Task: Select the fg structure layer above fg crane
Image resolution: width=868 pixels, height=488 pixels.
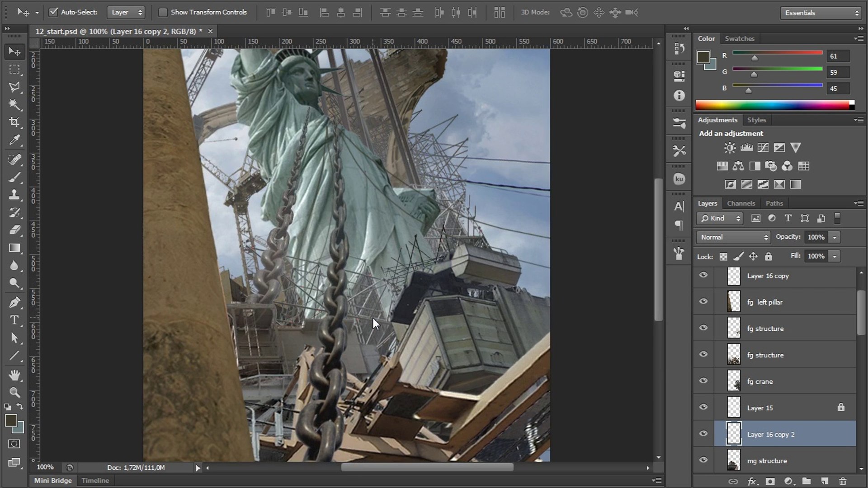Action: [x=785, y=355]
